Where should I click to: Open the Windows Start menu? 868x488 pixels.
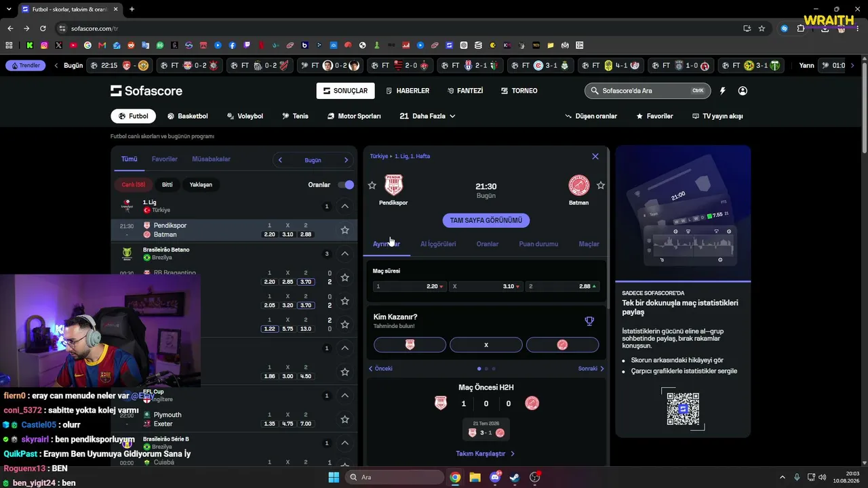tap(334, 477)
